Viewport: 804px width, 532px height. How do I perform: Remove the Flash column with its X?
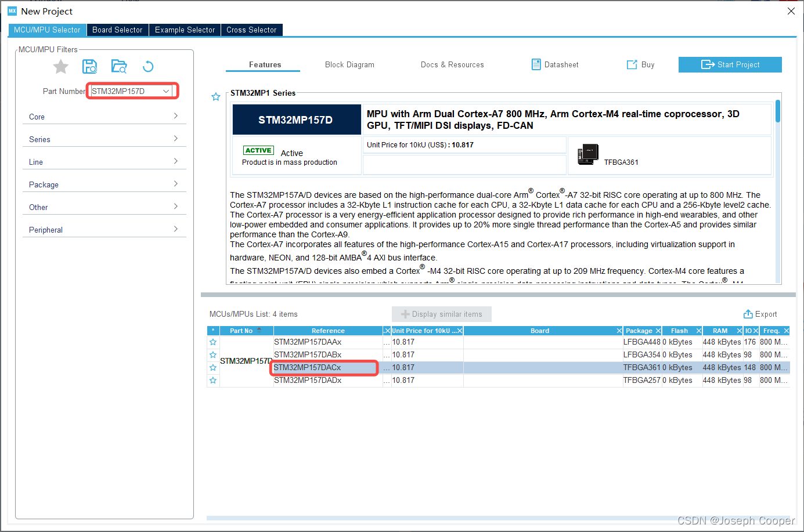tap(699, 331)
